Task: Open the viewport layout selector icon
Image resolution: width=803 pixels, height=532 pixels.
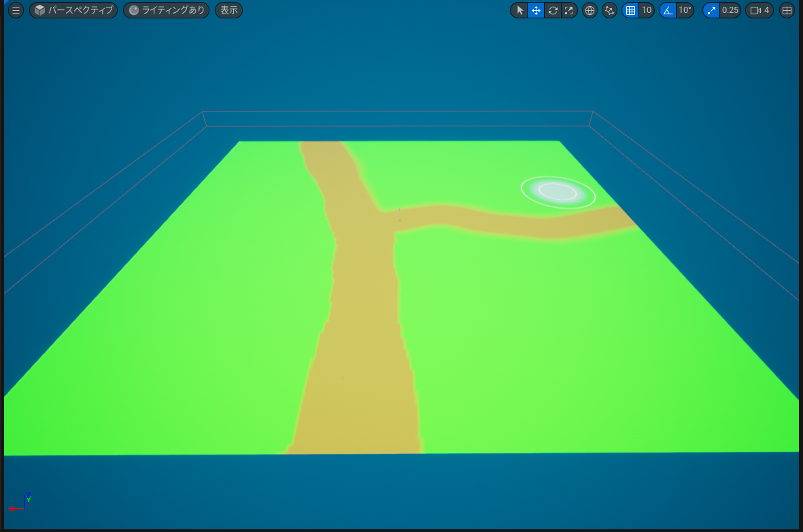Action: tap(787, 10)
